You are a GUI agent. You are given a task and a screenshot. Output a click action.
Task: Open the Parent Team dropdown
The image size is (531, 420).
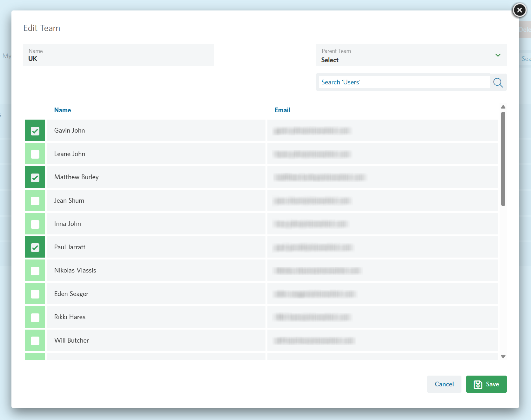(x=411, y=55)
